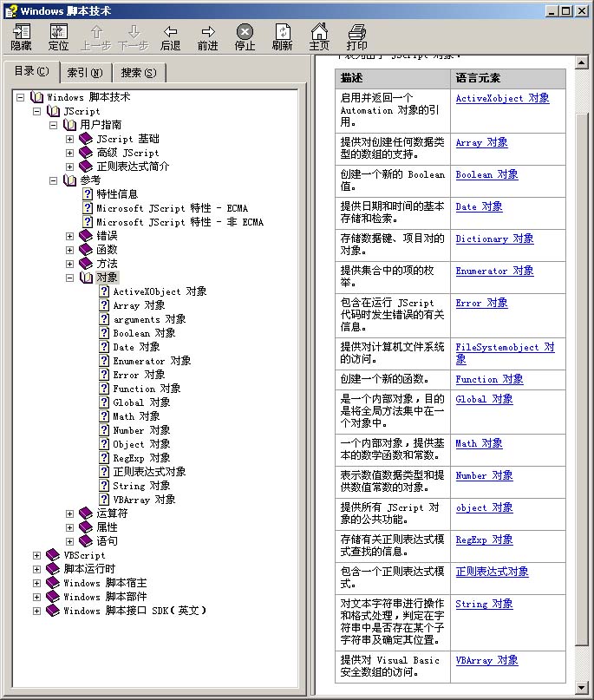Expand the JScript 基础 tree node

70,139
